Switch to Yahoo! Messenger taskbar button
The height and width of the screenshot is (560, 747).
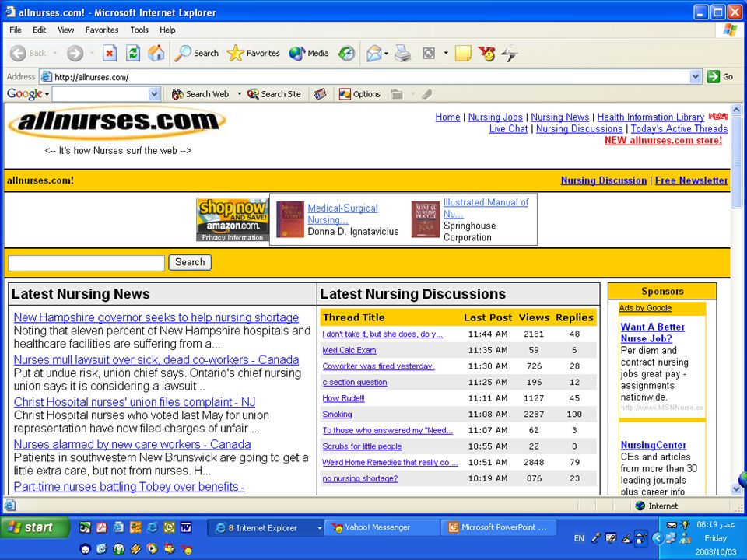click(x=381, y=527)
